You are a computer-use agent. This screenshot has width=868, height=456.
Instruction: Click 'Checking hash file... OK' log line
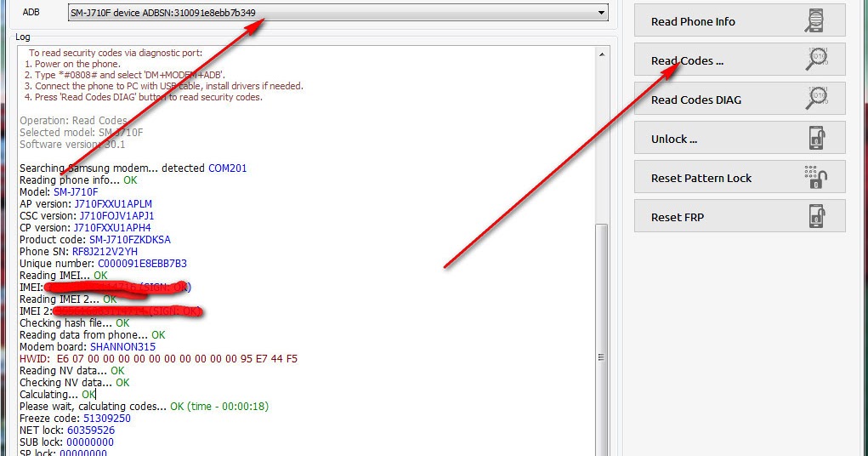(74, 323)
